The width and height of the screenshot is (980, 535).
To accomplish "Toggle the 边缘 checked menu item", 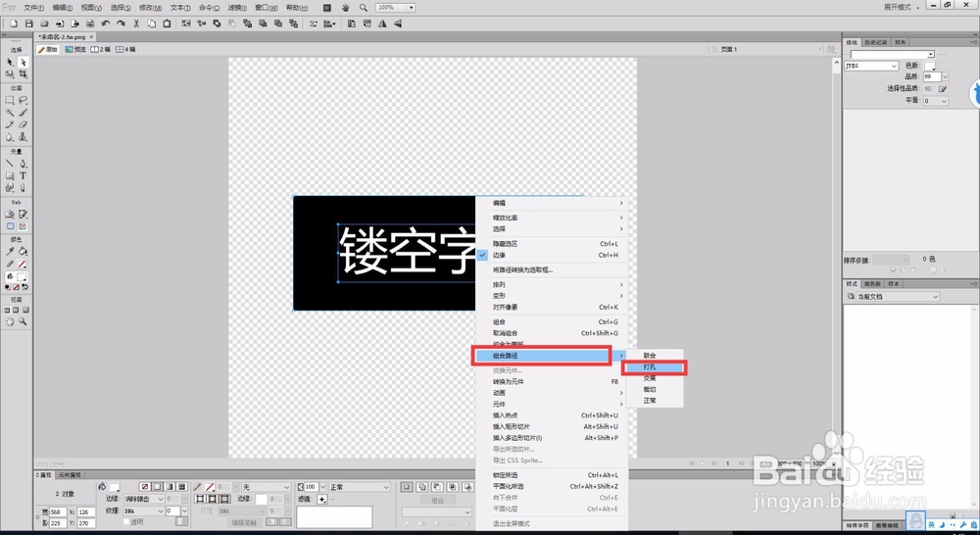I will (549, 255).
